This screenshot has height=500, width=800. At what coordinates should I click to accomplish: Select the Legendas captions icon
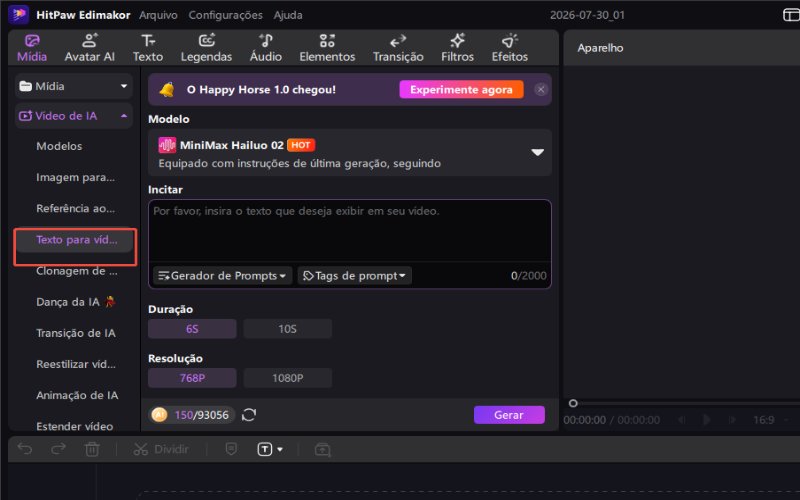[207, 40]
